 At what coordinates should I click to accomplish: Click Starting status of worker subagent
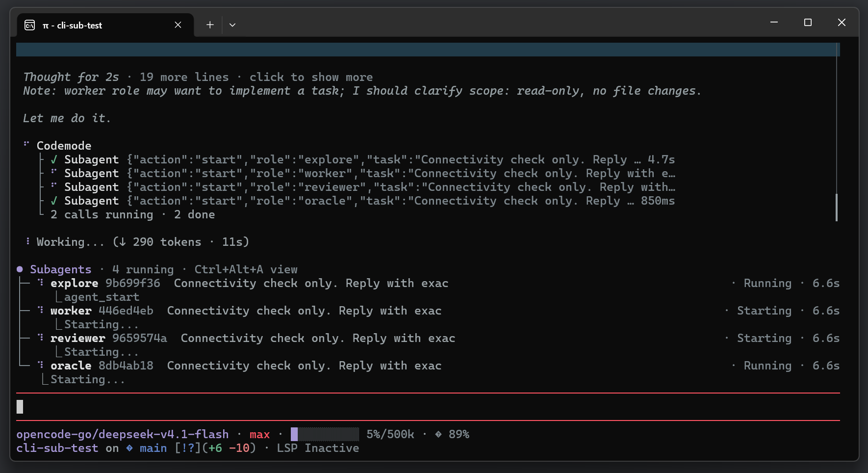(764, 311)
